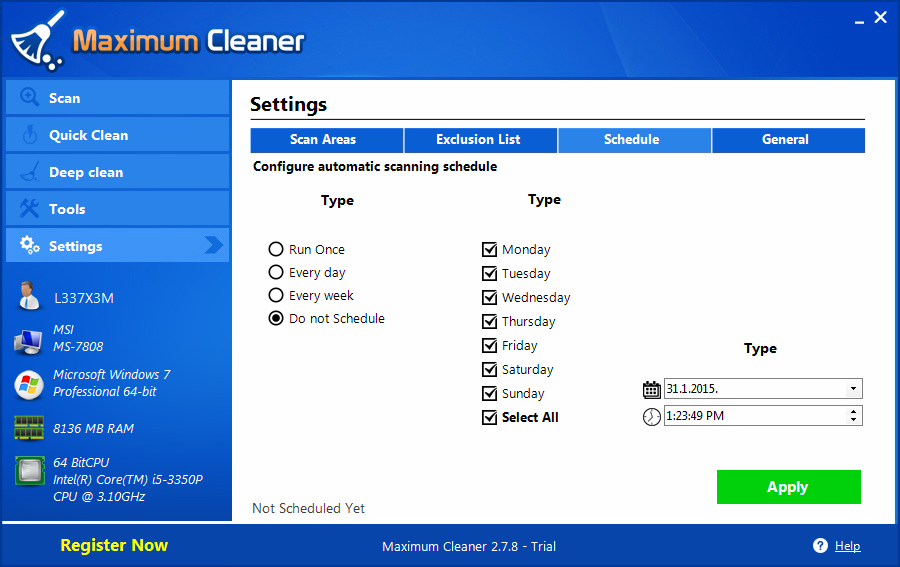The image size is (900, 567).
Task: Select the Every day radio button
Action: click(x=276, y=272)
